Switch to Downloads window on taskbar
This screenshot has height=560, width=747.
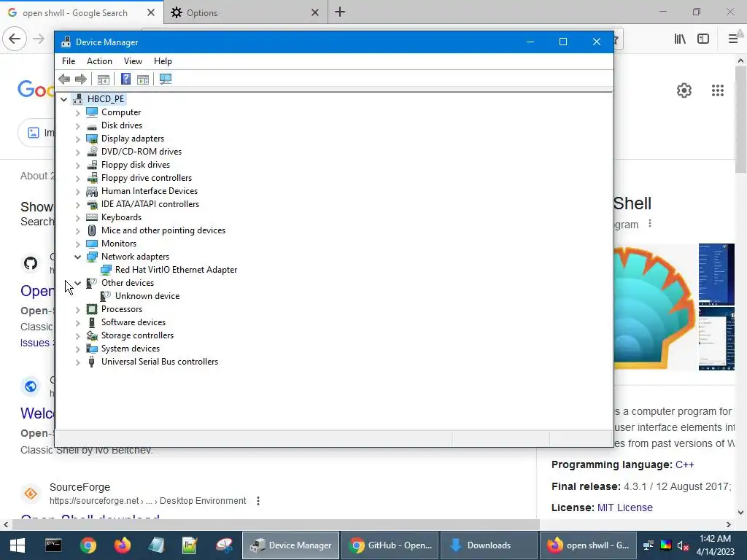(x=489, y=545)
